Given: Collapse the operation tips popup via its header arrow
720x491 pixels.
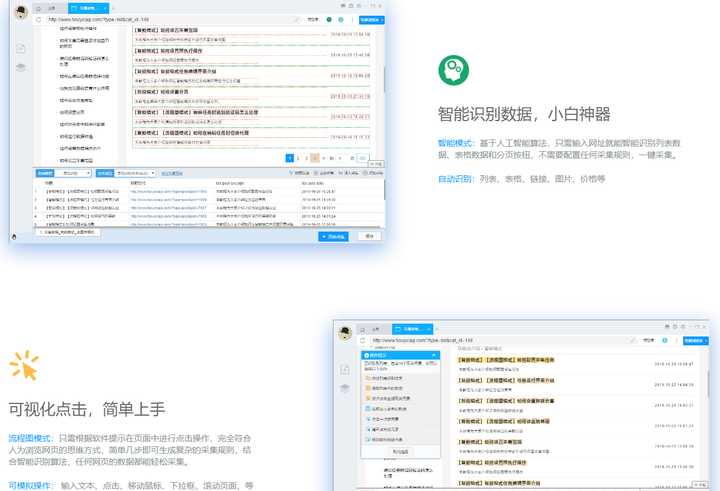Looking at the screenshot, I should [434, 356].
